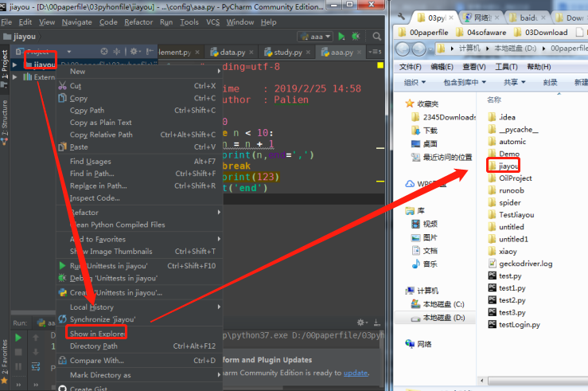Open Search Everywhere magnifier icon
The image size is (588, 391).
pyautogui.click(x=377, y=37)
